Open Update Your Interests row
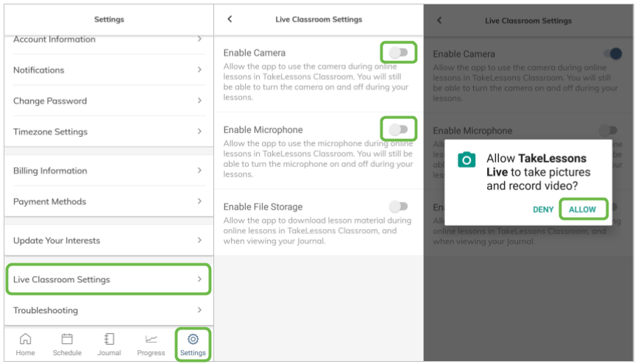This screenshot has height=364, width=635. [109, 240]
